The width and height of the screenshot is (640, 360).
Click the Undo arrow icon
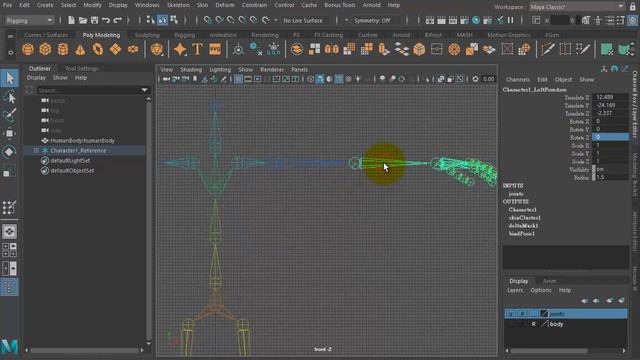[106, 20]
